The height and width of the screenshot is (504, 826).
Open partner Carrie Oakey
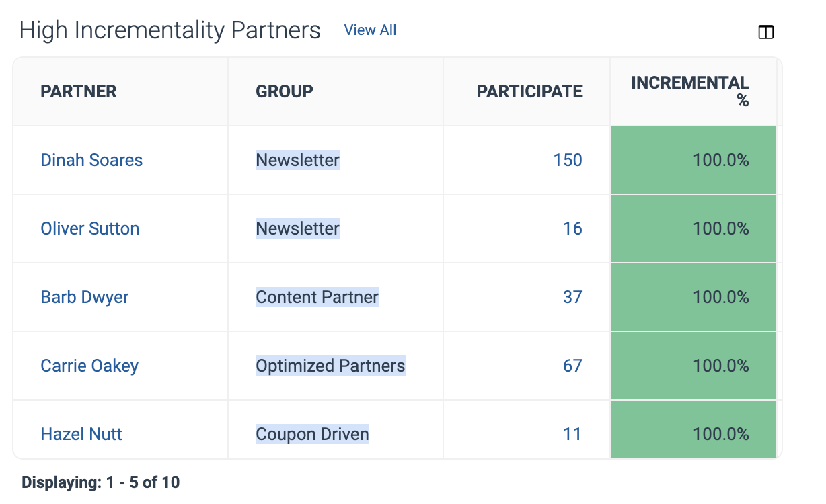pos(89,366)
